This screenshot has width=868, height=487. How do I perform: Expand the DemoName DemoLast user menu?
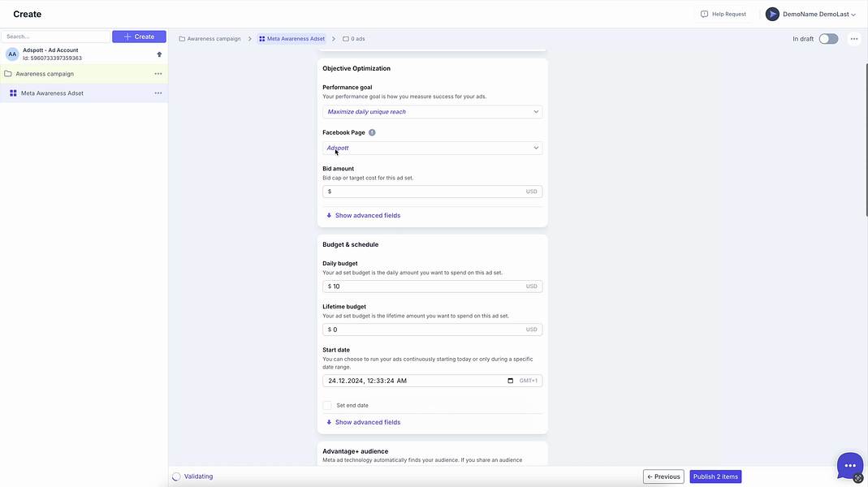point(810,15)
